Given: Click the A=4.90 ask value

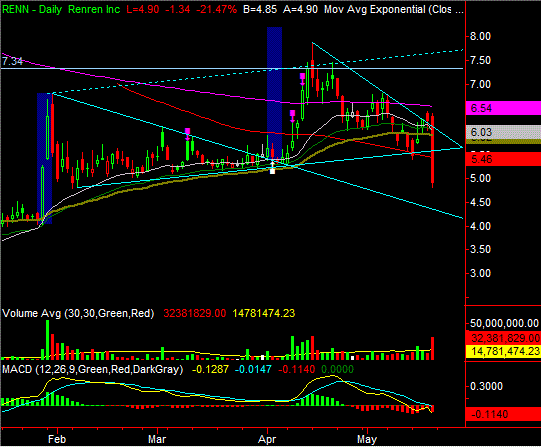Looking at the screenshot, I should tap(300, 9).
